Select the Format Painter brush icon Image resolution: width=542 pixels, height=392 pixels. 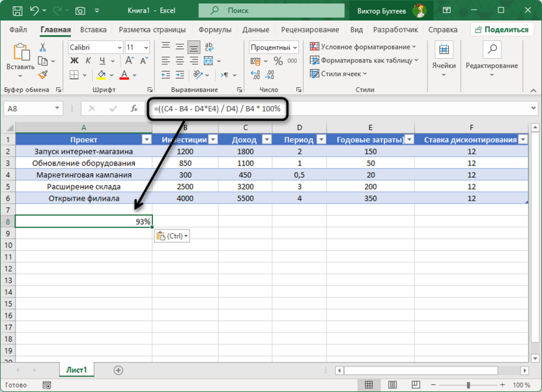[x=43, y=75]
